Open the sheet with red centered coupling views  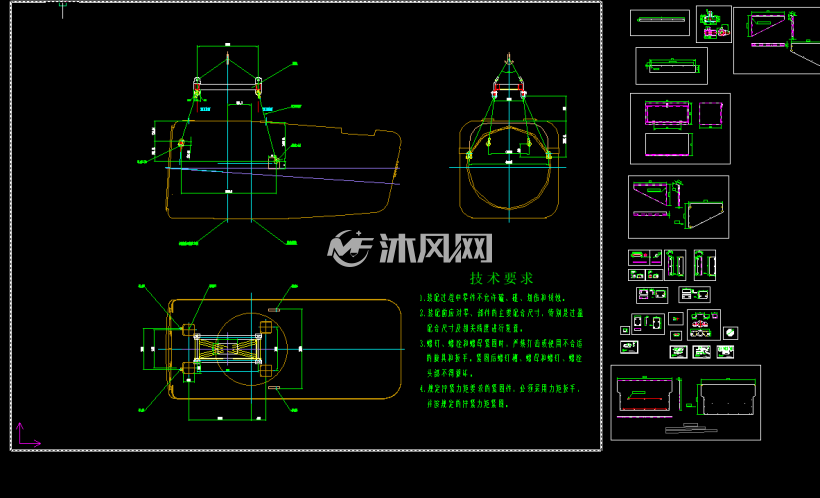(x=704, y=325)
